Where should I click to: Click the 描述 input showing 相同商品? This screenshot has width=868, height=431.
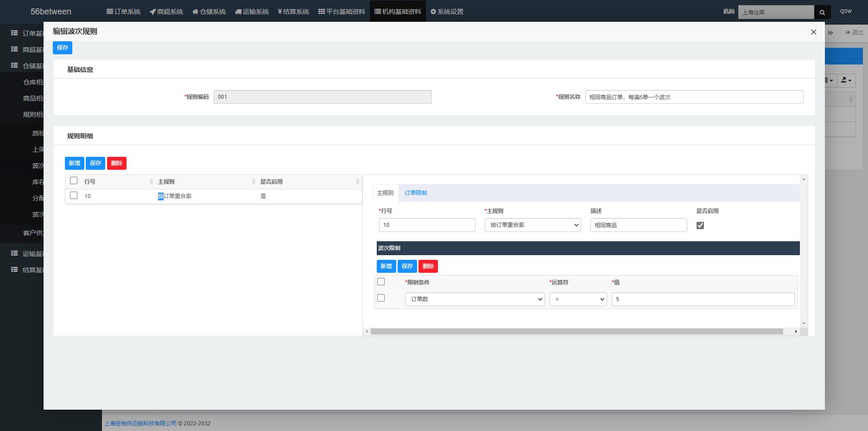point(639,225)
